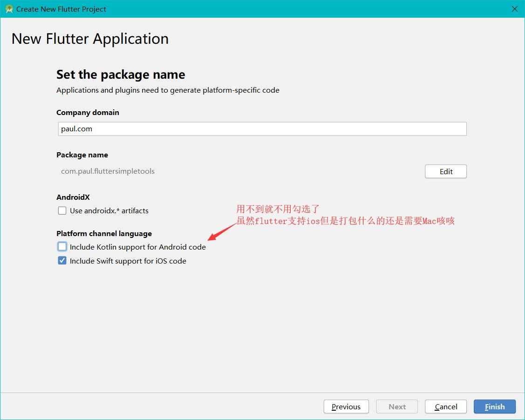Click the 'Company domain' label

(x=88, y=112)
